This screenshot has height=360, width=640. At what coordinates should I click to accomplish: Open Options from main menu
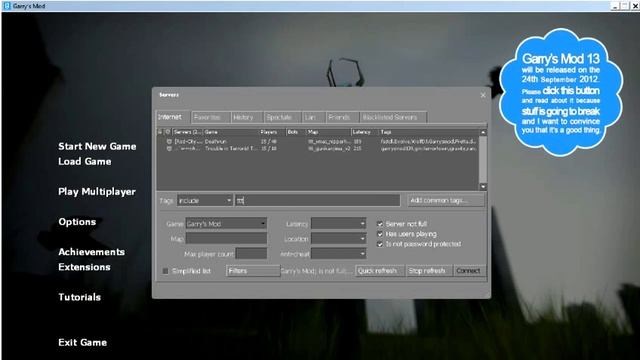[77, 222]
